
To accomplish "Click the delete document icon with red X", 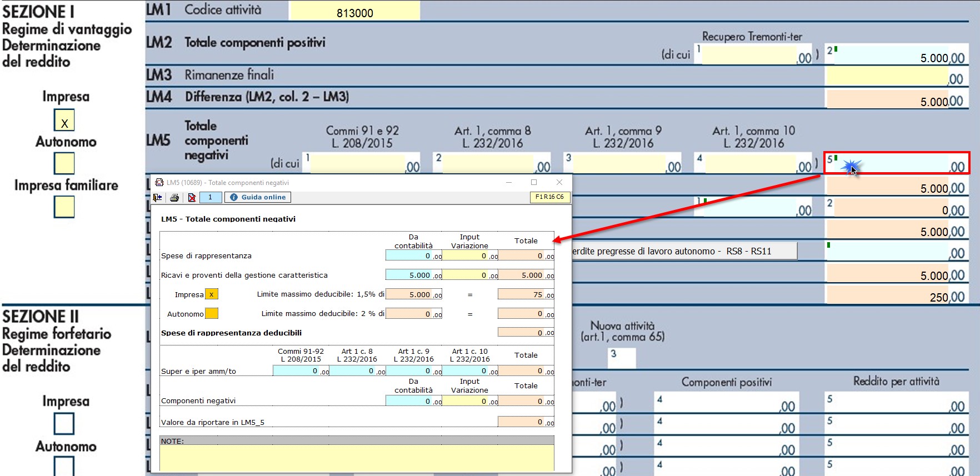I will coord(192,197).
